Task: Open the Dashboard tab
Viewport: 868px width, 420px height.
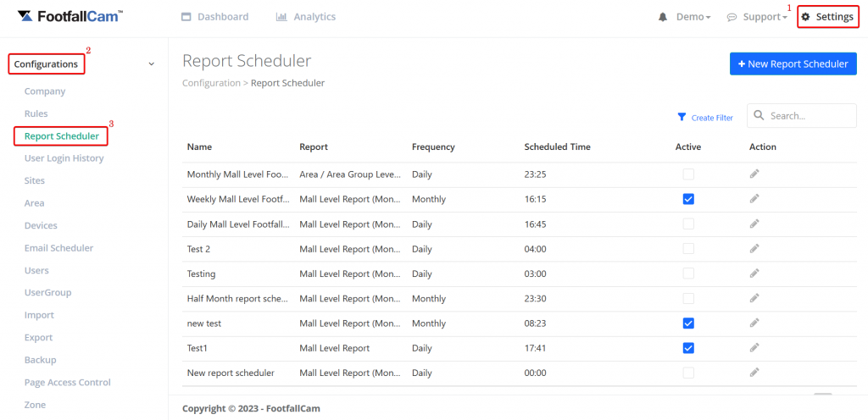Action: tap(215, 17)
